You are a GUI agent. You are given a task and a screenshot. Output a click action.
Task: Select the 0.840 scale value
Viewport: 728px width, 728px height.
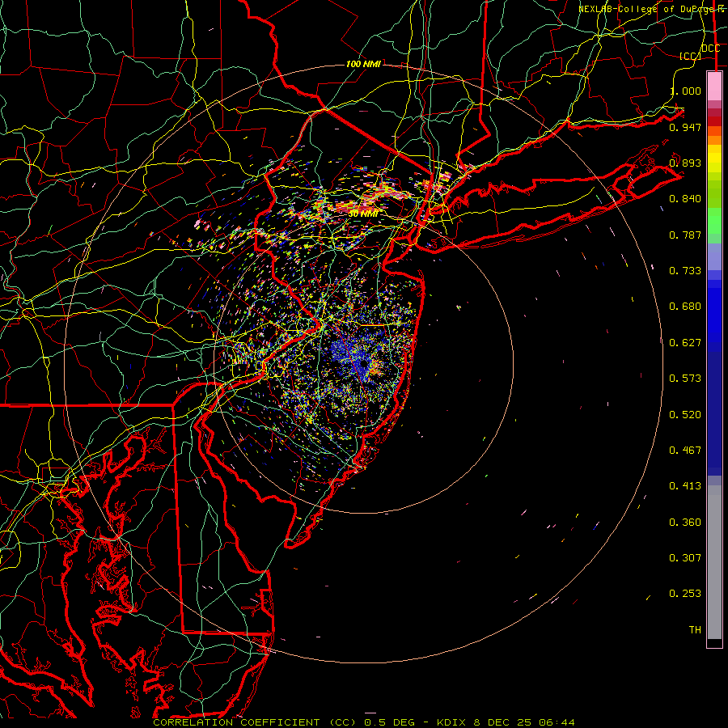tap(685, 199)
